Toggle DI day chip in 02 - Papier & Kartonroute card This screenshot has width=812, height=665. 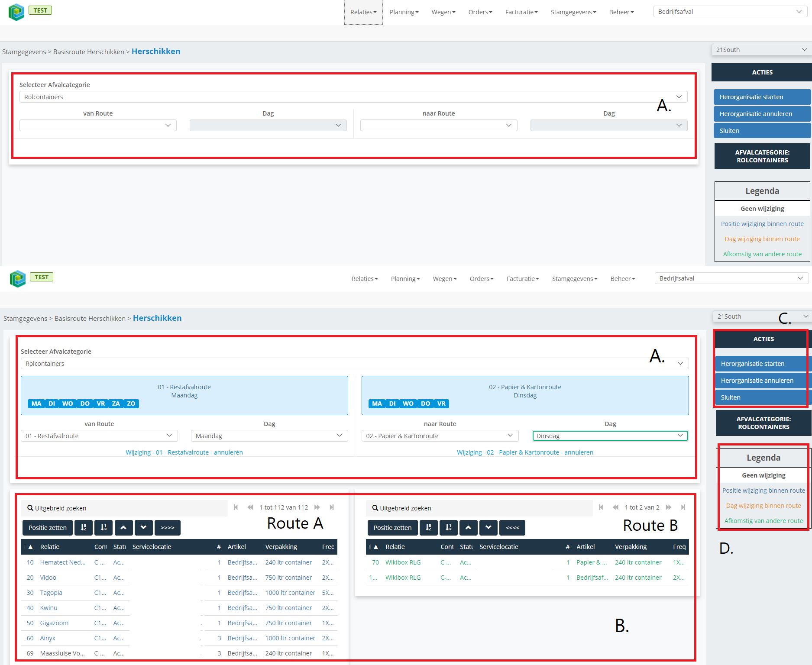point(392,404)
